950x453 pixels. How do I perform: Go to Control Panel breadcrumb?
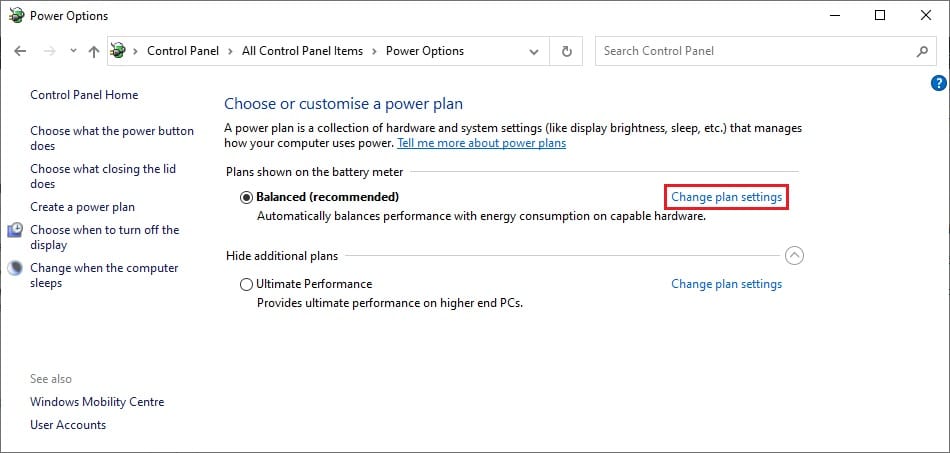click(x=184, y=51)
